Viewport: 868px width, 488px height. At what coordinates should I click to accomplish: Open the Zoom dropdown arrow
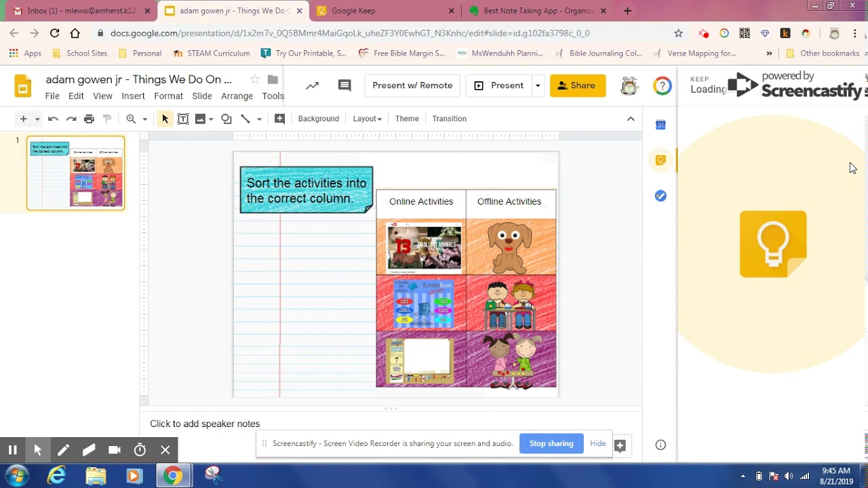click(144, 119)
